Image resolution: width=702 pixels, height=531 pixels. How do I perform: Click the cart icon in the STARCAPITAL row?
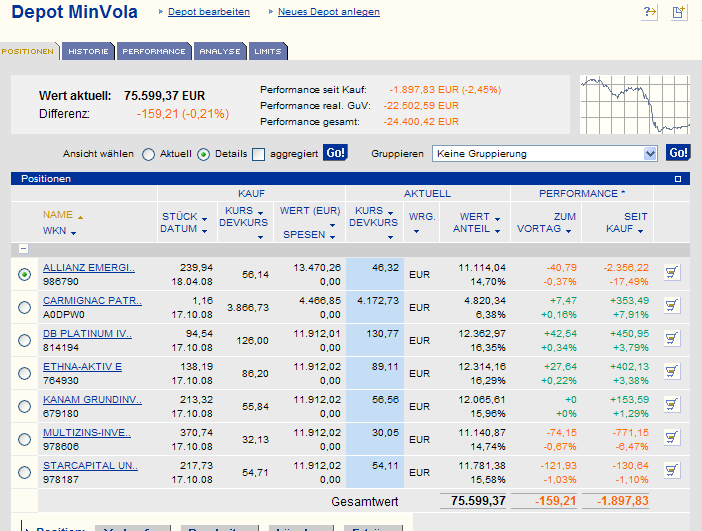[x=672, y=472]
